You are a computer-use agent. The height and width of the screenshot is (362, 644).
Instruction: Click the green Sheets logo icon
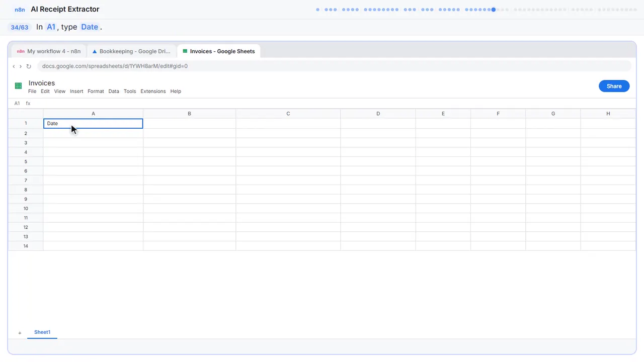tap(18, 86)
